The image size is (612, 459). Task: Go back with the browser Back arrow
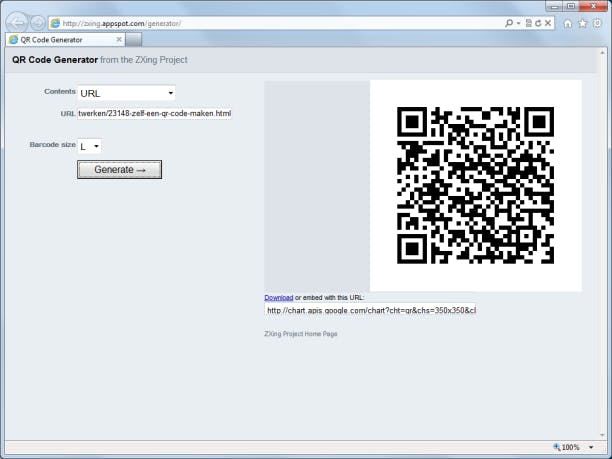click(17, 23)
